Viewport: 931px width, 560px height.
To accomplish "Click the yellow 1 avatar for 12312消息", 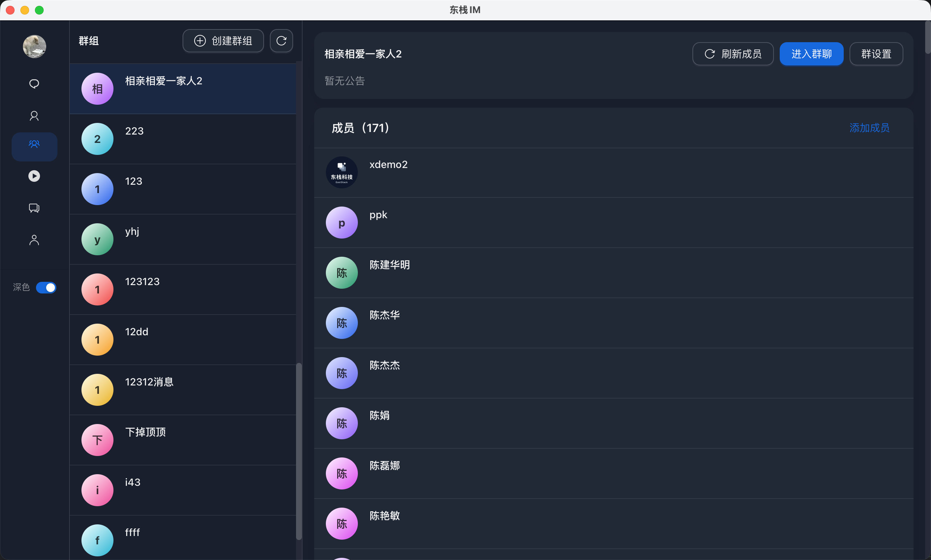I will (x=97, y=390).
